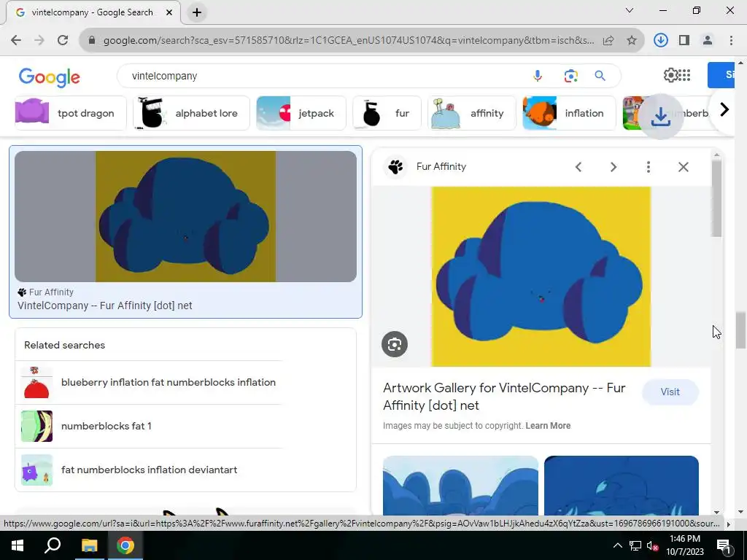Click the Google logo
747x560 pixels.
click(x=49, y=77)
